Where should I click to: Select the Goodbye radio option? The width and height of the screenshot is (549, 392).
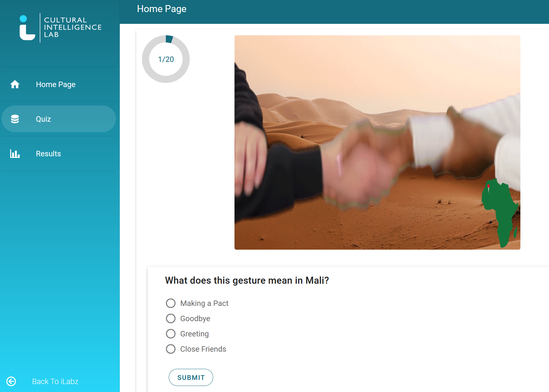coord(171,318)
